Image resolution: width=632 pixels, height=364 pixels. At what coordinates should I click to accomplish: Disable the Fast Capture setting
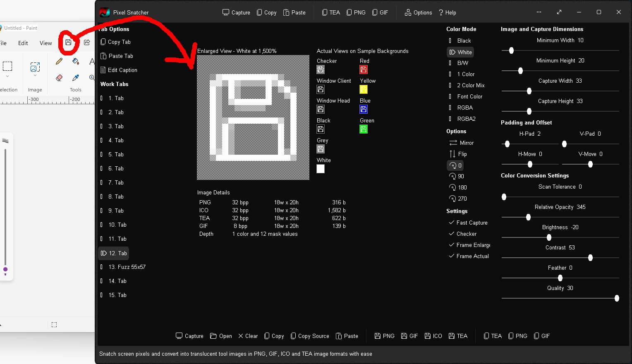coord(452,223)
